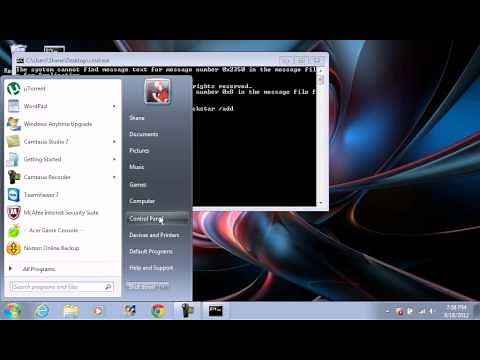Open Documents from Start menu

pos(144,134)
